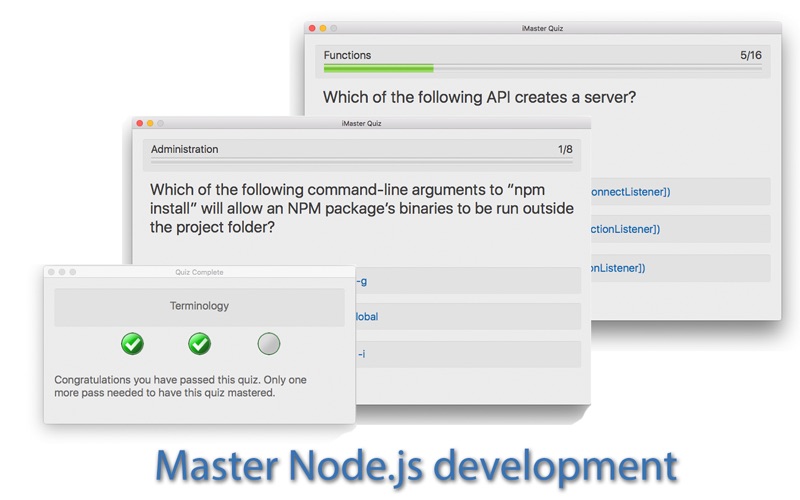Screen dimensions: 800x500
Task: Minimize the Functions quiz window with yellow button
Action: (323, 28)
